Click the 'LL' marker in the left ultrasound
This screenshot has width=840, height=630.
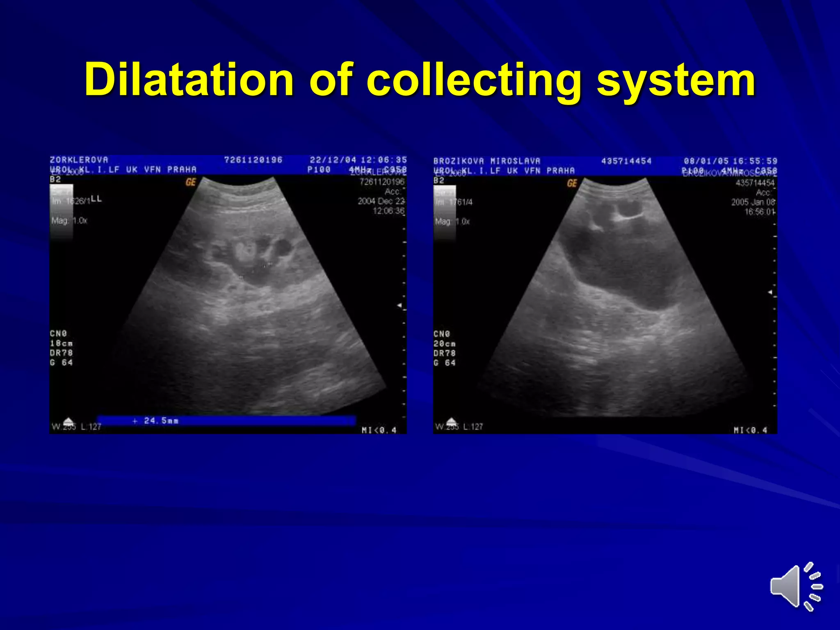coord(96,199)
